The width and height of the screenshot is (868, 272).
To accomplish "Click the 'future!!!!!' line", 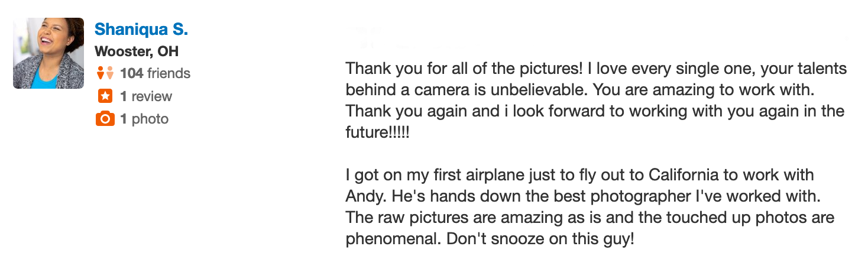I will pos(377,132).
